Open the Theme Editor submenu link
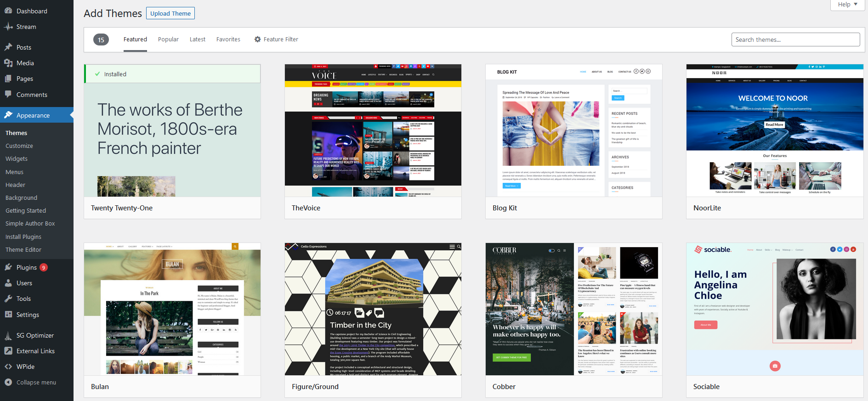 pos(23,249)
